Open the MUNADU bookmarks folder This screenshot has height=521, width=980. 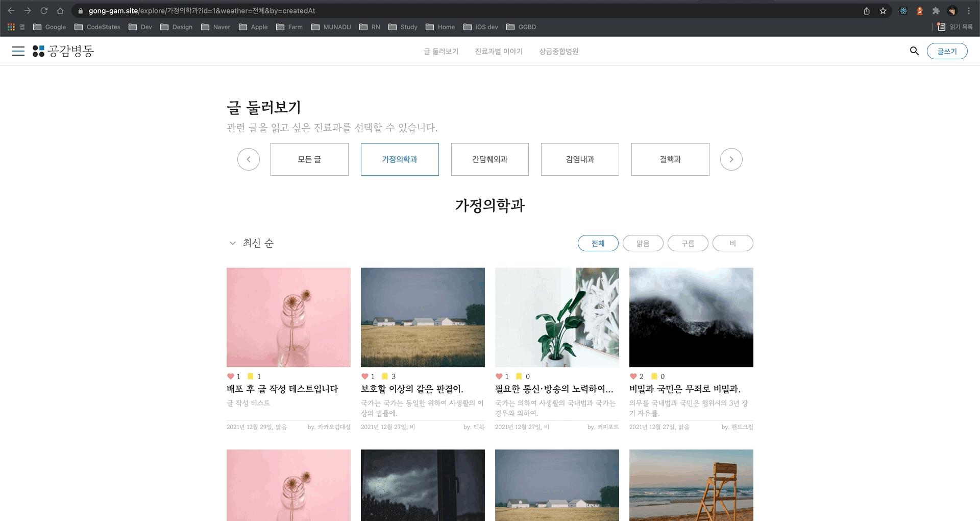point(331,27)
